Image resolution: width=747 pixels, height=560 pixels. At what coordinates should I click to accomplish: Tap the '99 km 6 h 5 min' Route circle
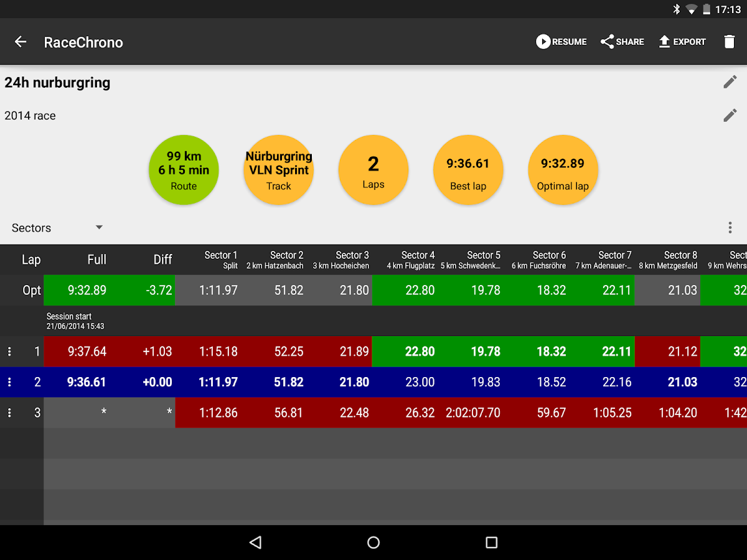184,169
